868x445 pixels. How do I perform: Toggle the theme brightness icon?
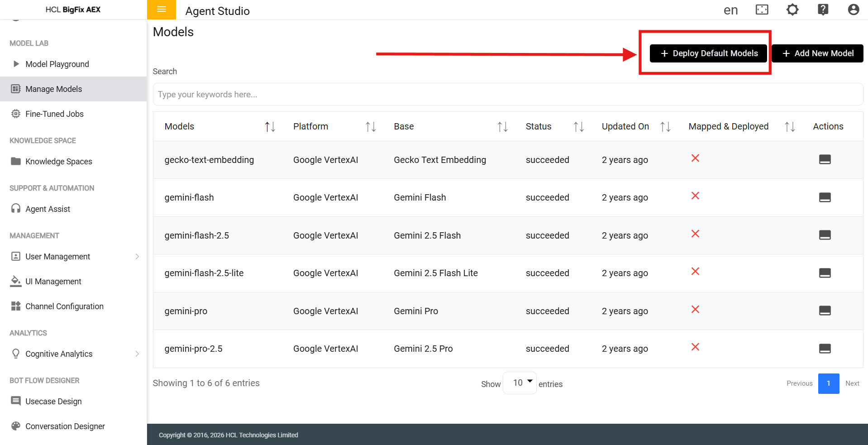(x=792, y=10)
